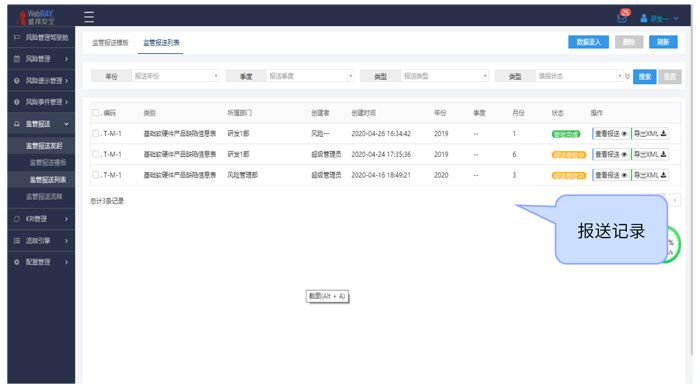
Task: Click the green circular progress indicator
Action: tap(673, 245)
